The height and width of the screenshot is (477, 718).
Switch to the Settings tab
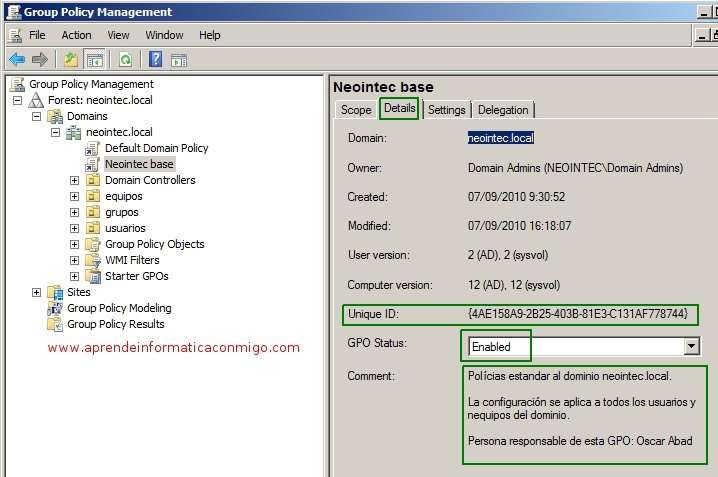(446, 110)
